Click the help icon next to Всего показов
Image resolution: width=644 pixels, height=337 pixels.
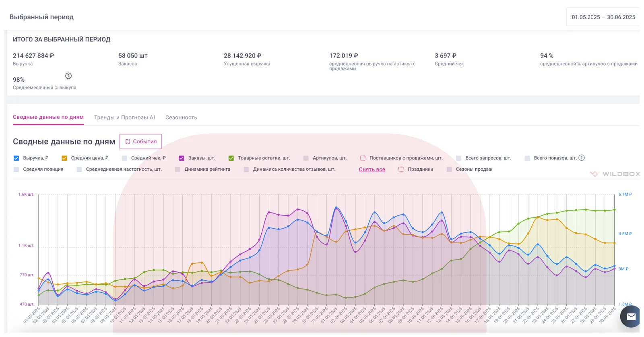(582, 158)
